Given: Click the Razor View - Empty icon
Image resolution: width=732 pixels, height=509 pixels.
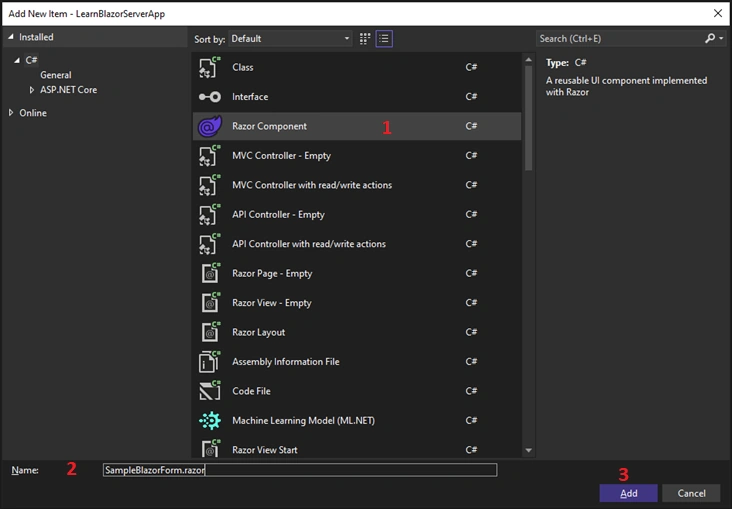Looking at the screenshot, I should [x=211, y=303].
